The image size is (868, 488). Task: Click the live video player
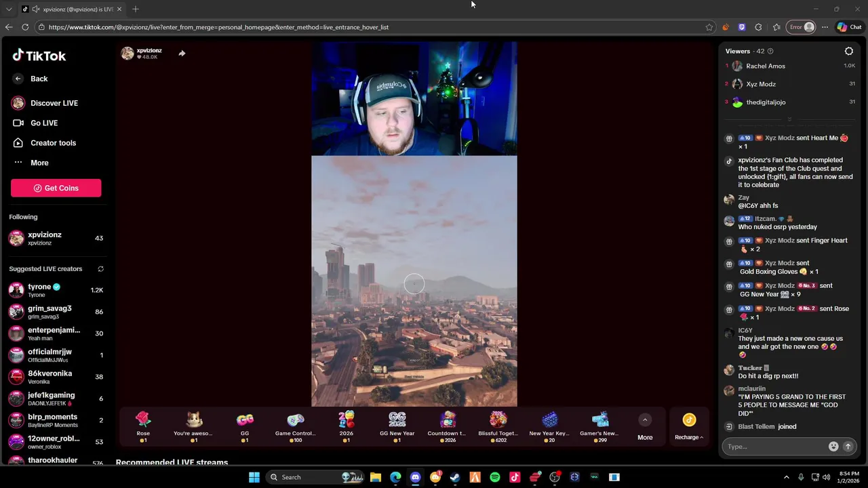coord(414,224)
